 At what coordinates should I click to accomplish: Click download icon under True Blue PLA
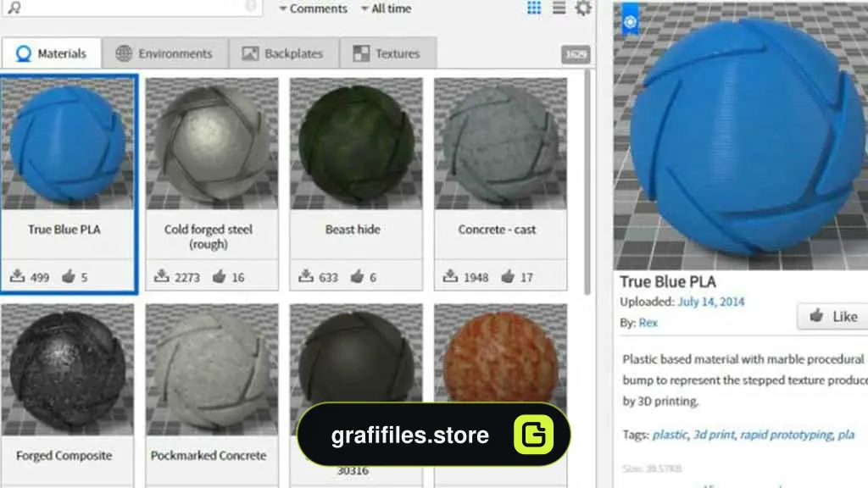17,275
